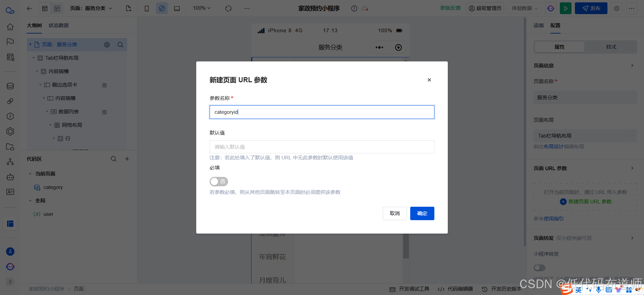The image size is (644, 295).
Task: Click the search icon in outline tree header
Action: (120, 45)
